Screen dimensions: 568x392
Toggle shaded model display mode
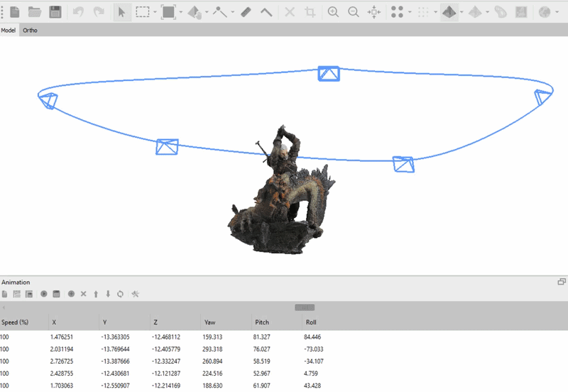click(x=449, y=12)
